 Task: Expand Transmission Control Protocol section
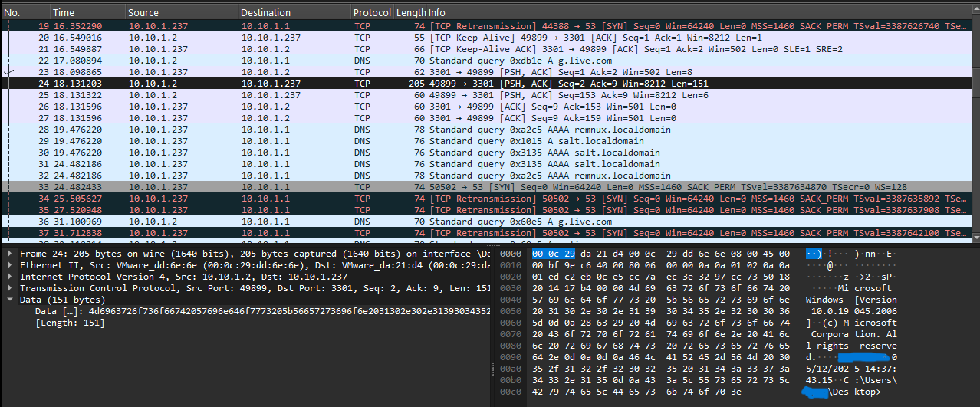[8, 288]
